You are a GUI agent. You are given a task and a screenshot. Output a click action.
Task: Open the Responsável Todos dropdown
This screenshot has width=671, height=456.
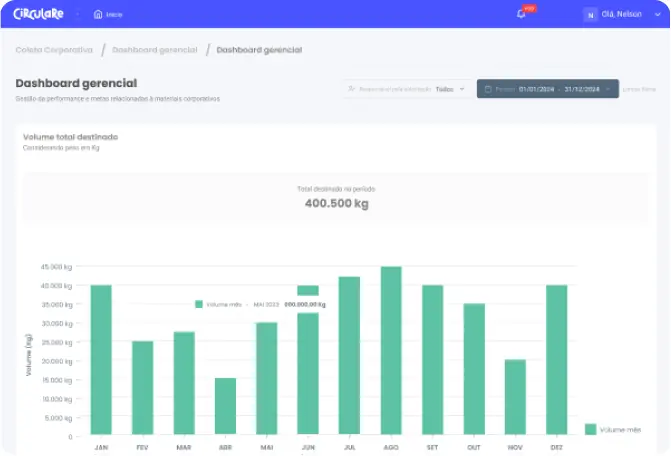(x=407, y=89)
